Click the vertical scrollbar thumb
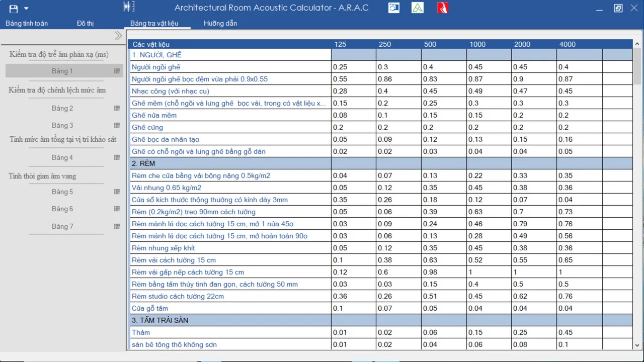 [x=637, y=66]
